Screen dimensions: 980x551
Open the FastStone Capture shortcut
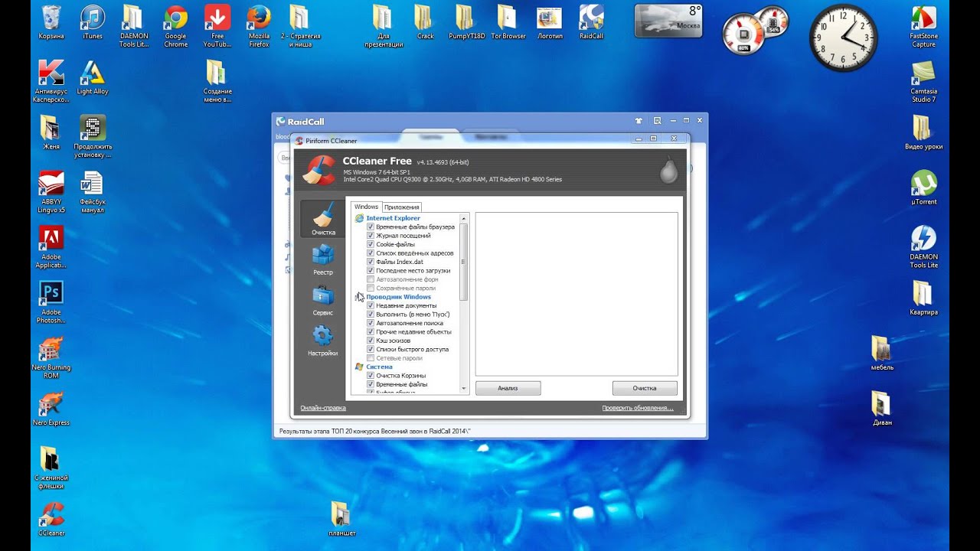(923, 26)
